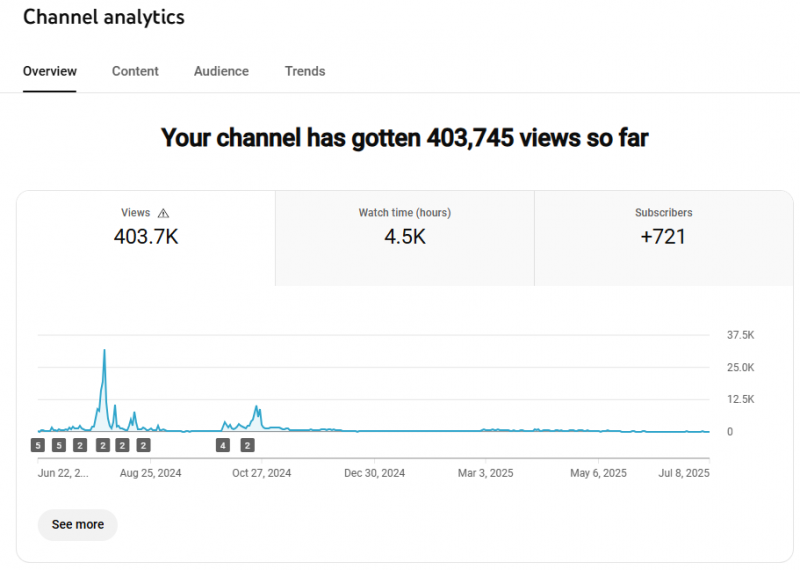Click the 403,745 views headline text
The image size is (800, 570).
(404, 138)
